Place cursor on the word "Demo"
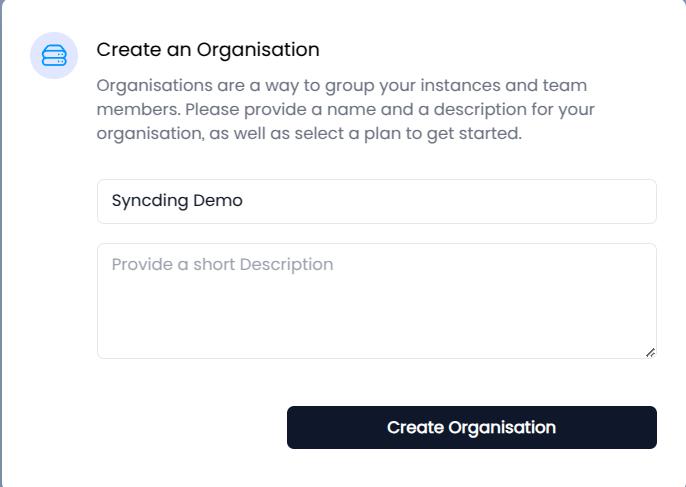The height and width of the screenshot is (487, 686). pos(218,201)
